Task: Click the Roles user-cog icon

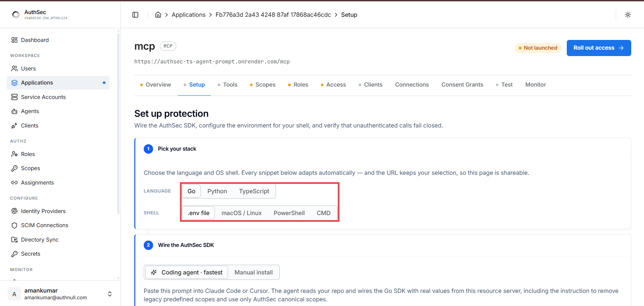Action: [x=14, y=154]
